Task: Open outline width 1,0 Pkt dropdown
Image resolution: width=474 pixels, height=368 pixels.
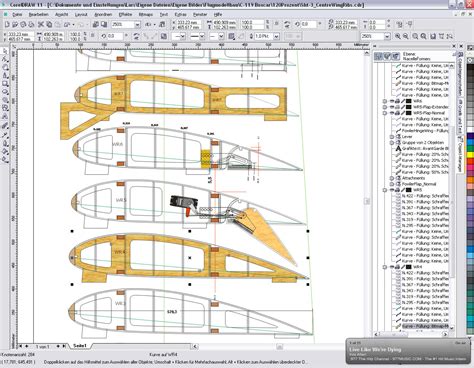Action: tap(276, 36)
